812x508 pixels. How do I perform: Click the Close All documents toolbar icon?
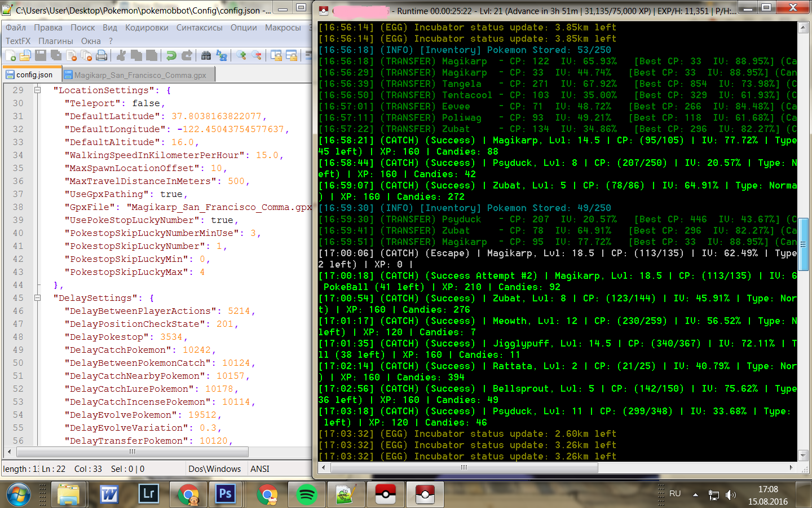(86, 55)
